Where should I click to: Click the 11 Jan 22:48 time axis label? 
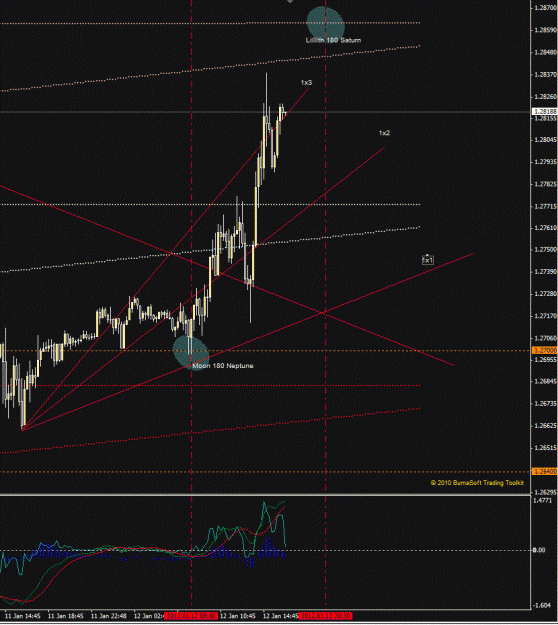(x=109, y=616)
